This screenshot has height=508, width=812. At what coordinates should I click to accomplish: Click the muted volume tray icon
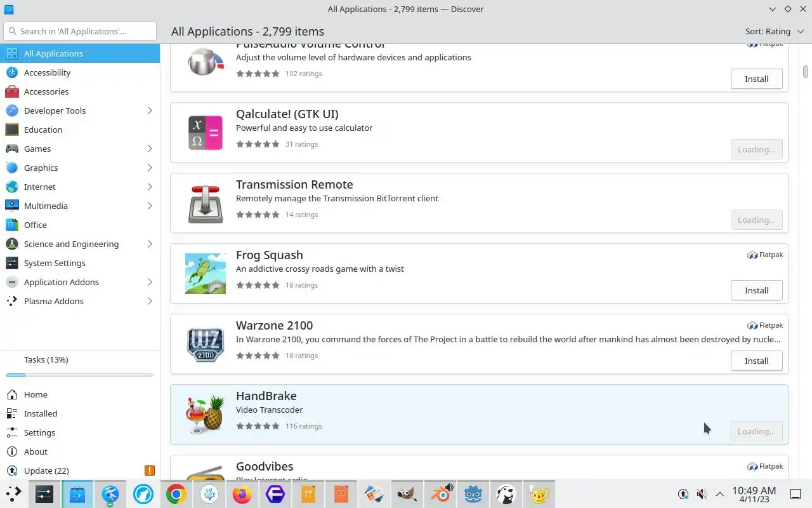702,494
